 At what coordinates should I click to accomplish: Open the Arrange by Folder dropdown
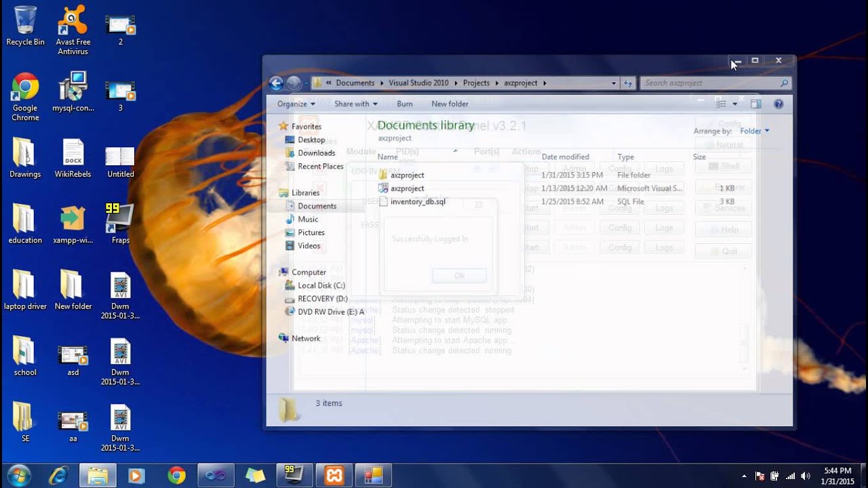tap(755, 131)
